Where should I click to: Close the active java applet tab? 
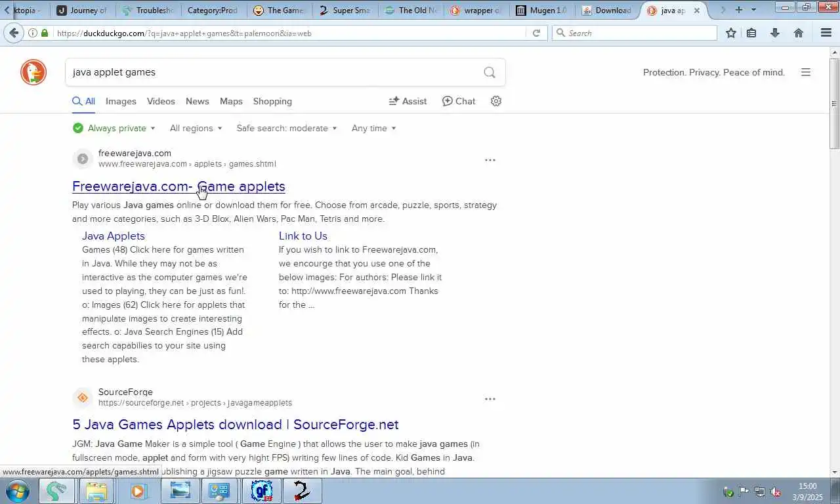coord(697,10)
